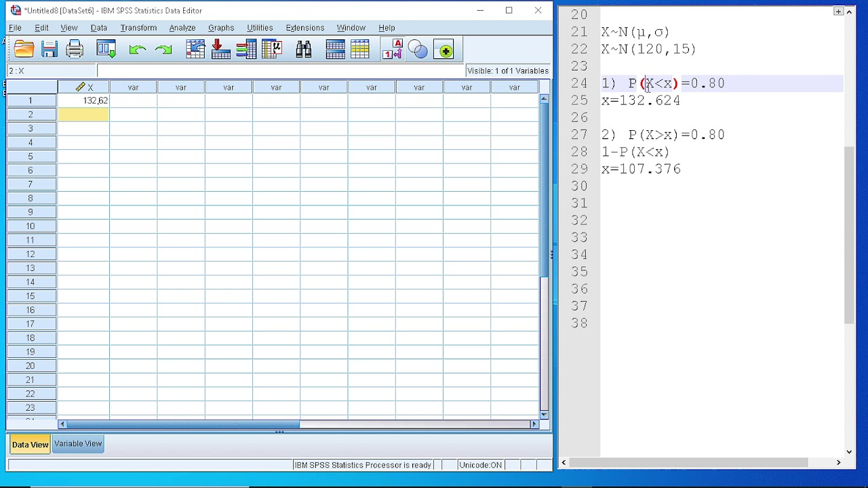Select row header 12 in data grid
The width and height of the screenshot is (868, 488).
[x=31, y=253]
